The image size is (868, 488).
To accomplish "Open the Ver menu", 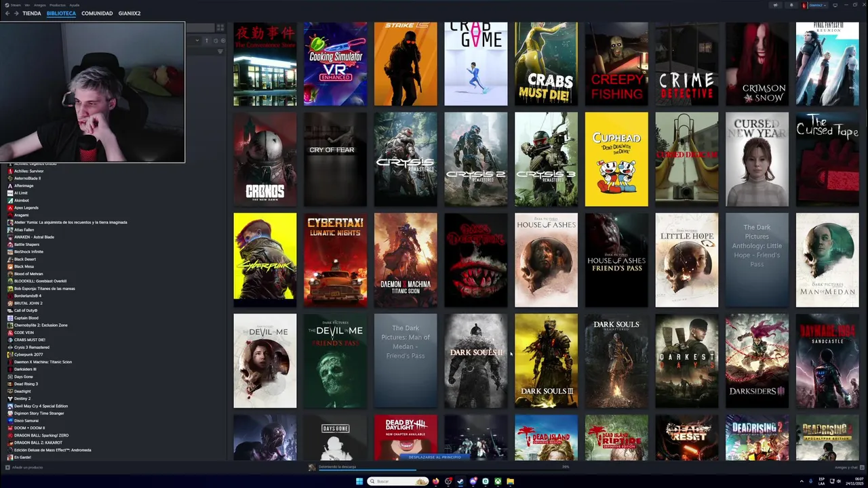I will click(27, 5).
